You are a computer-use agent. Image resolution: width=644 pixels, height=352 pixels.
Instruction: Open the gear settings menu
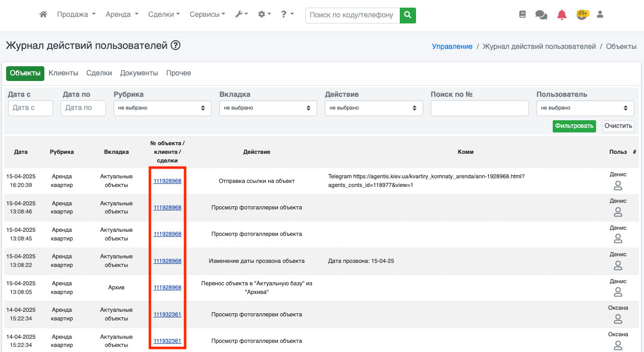point(264,15)
